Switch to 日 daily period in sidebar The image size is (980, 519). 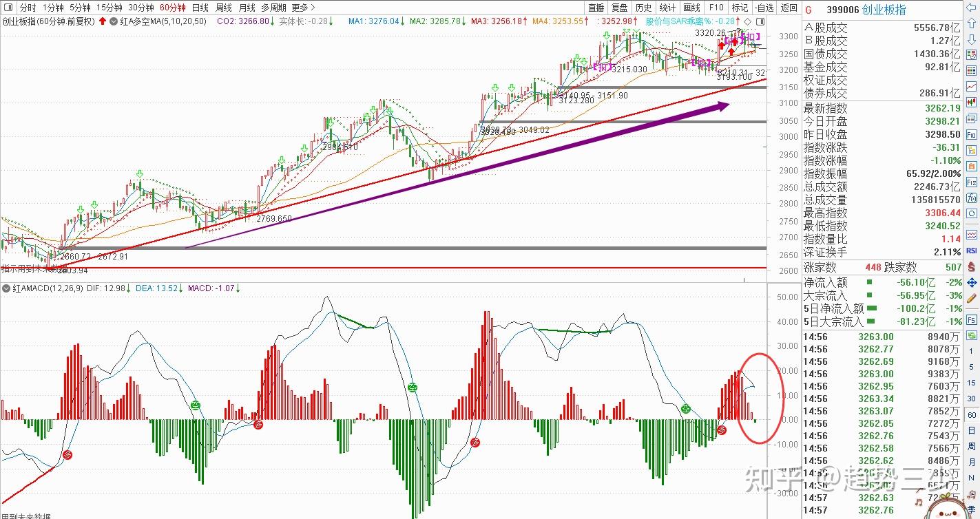971,430
